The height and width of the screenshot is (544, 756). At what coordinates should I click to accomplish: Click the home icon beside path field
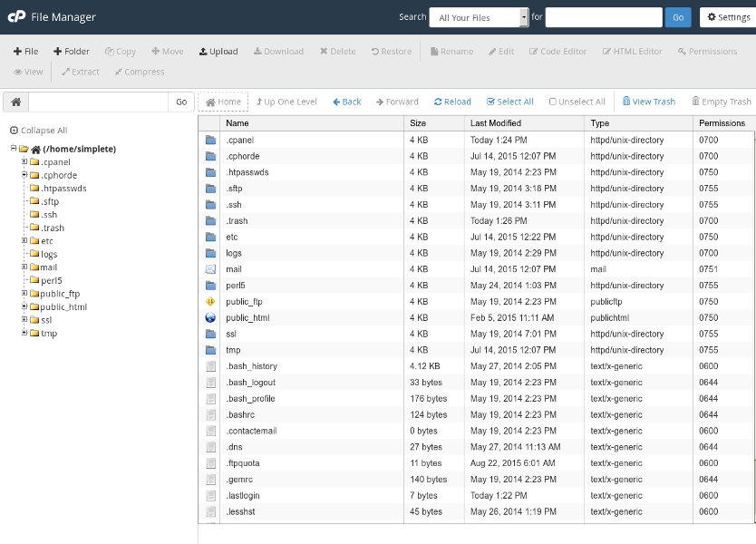click(x=16, y=102)
